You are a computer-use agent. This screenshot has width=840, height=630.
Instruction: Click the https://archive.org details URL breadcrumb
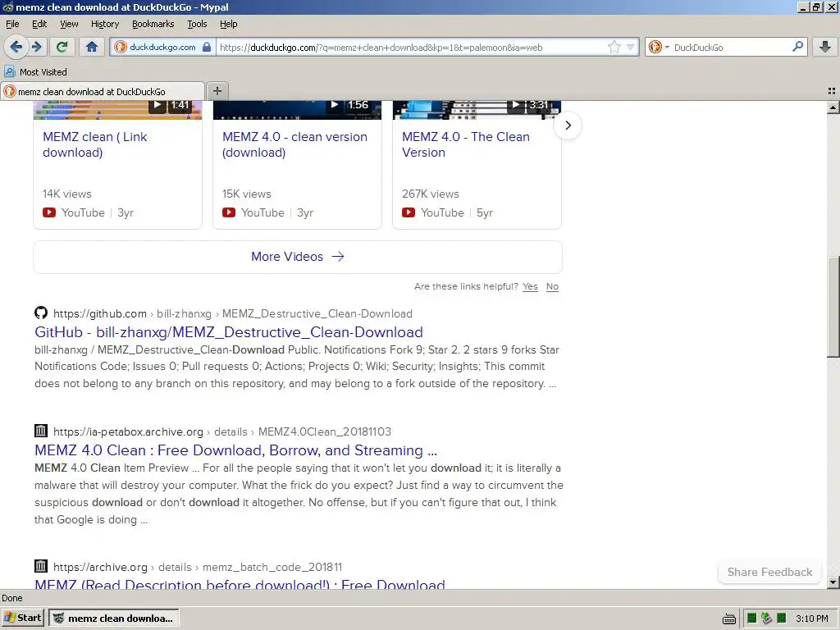[x=197, y=567]
